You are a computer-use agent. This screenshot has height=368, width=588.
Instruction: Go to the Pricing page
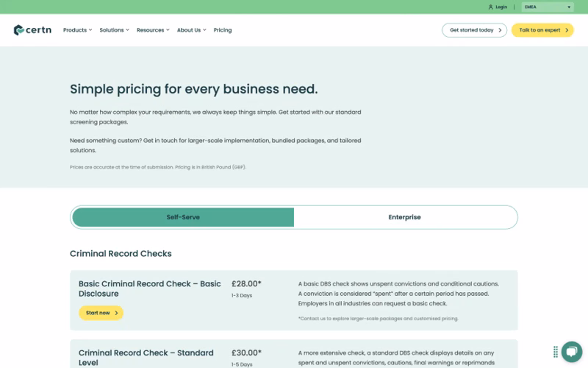click(223, 30)
